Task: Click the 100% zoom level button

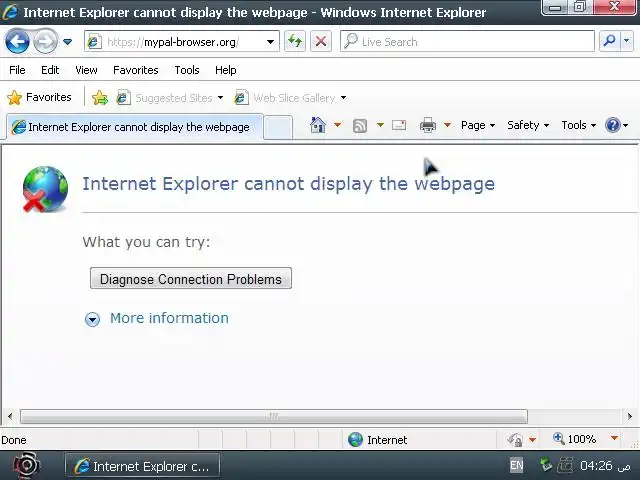Action: click(x=575, y=439)
